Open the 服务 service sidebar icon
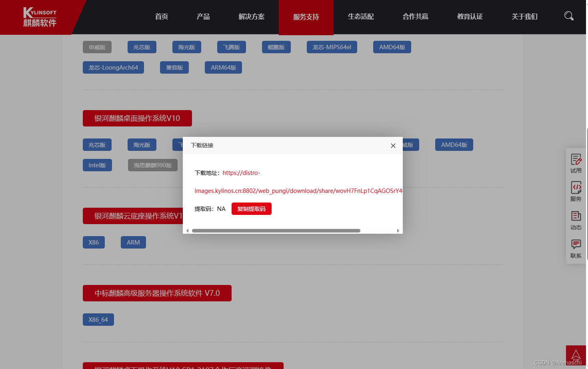The height and width of the screenshot is (369, 588). pos(576,192)
